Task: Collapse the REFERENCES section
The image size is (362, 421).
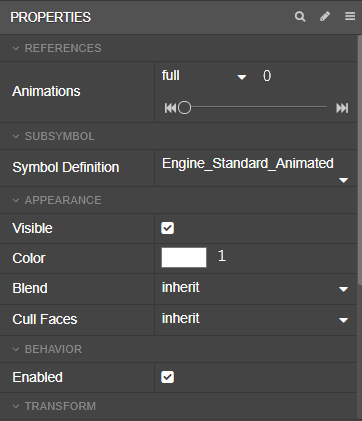Action: [x=16, y=48]
